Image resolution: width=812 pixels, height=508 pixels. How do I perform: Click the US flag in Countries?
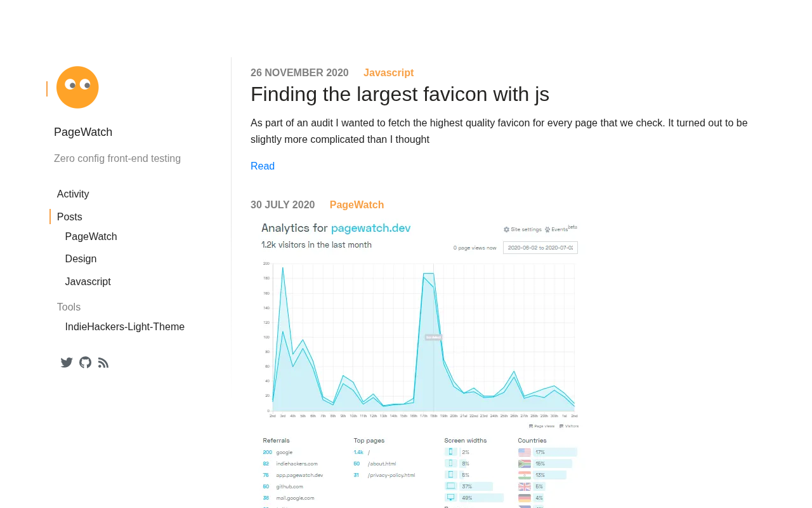coord(525,452)
